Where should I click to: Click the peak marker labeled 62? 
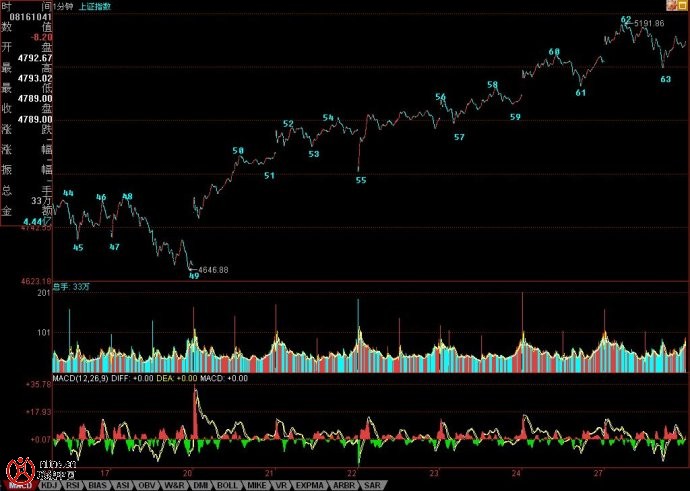coord(626,19)
